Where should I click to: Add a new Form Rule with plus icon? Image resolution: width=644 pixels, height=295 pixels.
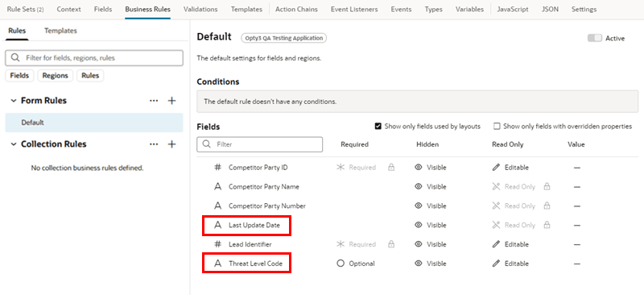coord(172,101)
